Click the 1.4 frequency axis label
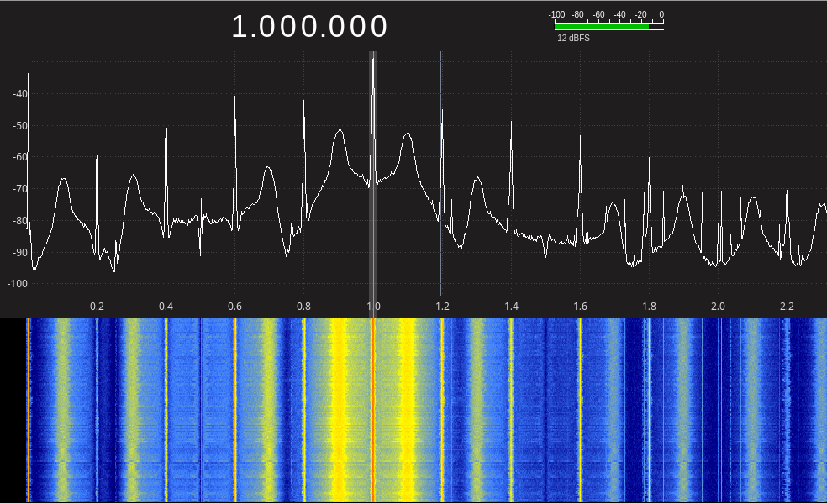Image resolution: width=827 pixels, height=504 pixels. [x=511, y=307]
